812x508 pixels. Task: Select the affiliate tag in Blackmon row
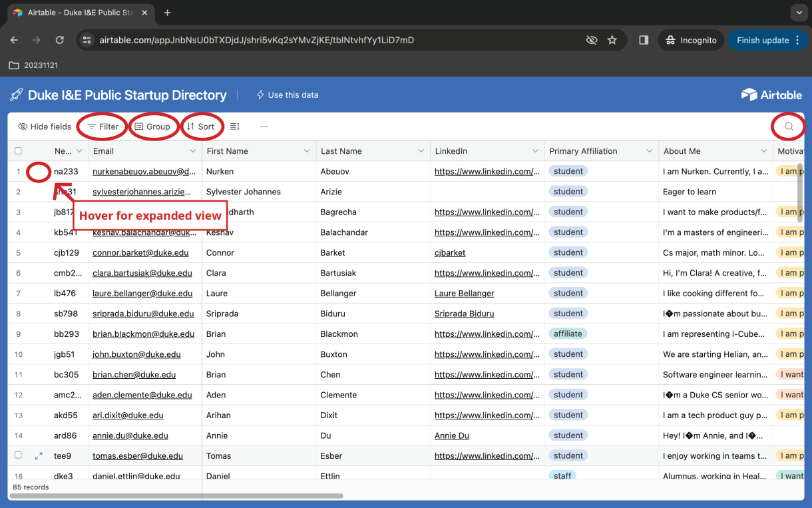click(x=568, y=334)
